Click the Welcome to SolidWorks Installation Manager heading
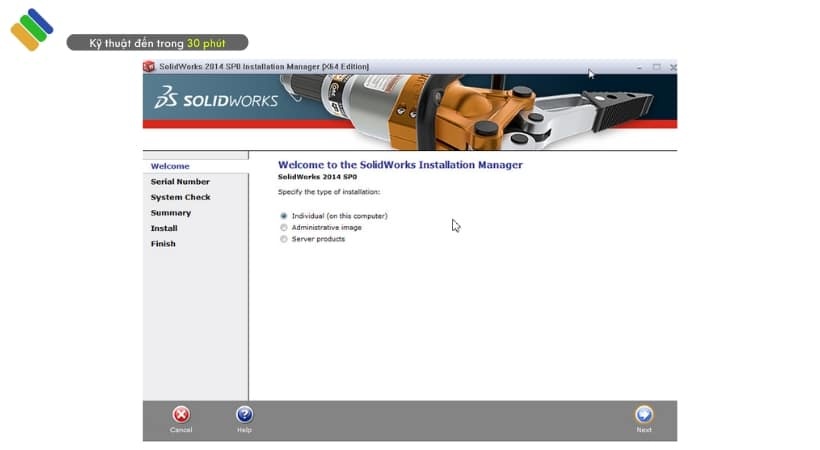Screen dimensions: 820x450 tap(400, 165)
